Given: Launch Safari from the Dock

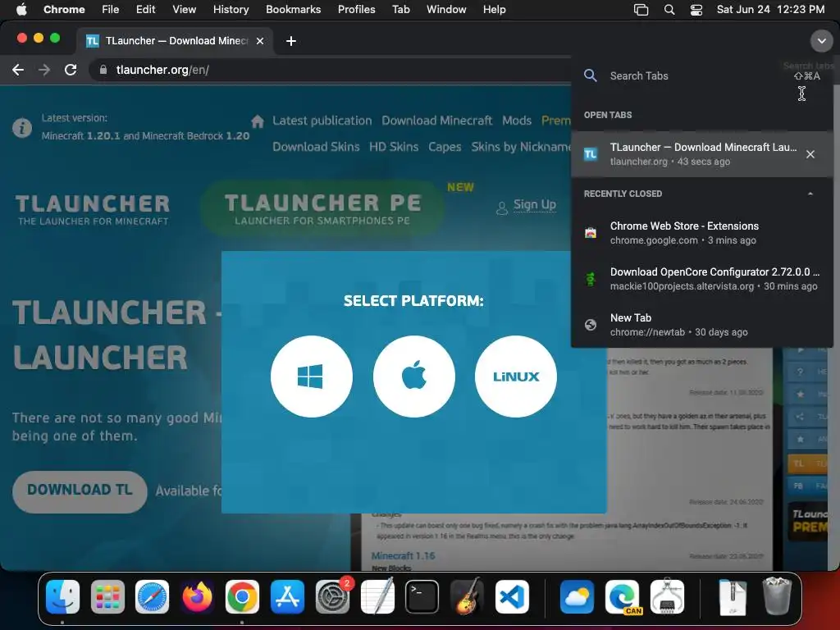Looking at the screenshot, I should click(x=152, y=596).
